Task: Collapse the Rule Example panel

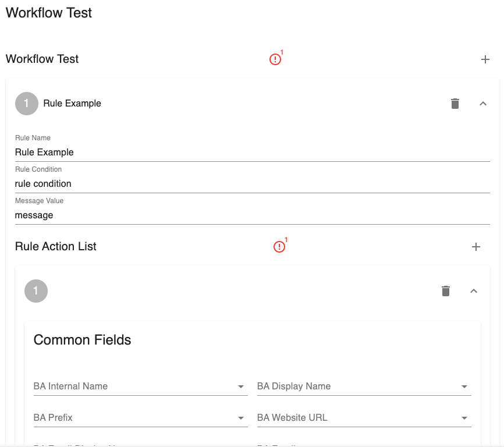Action: (482, 104)
